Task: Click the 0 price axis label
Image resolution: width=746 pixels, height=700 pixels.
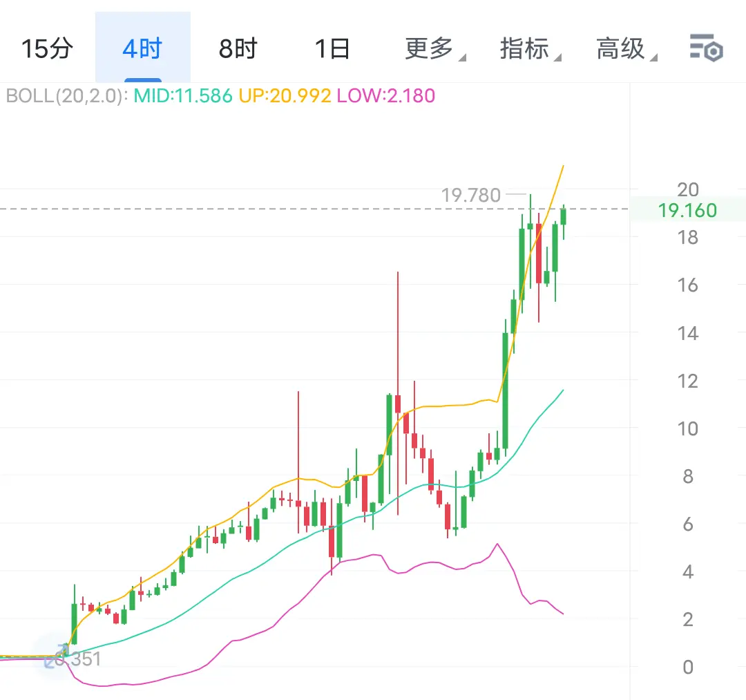Action: click(x=688, y=667)
